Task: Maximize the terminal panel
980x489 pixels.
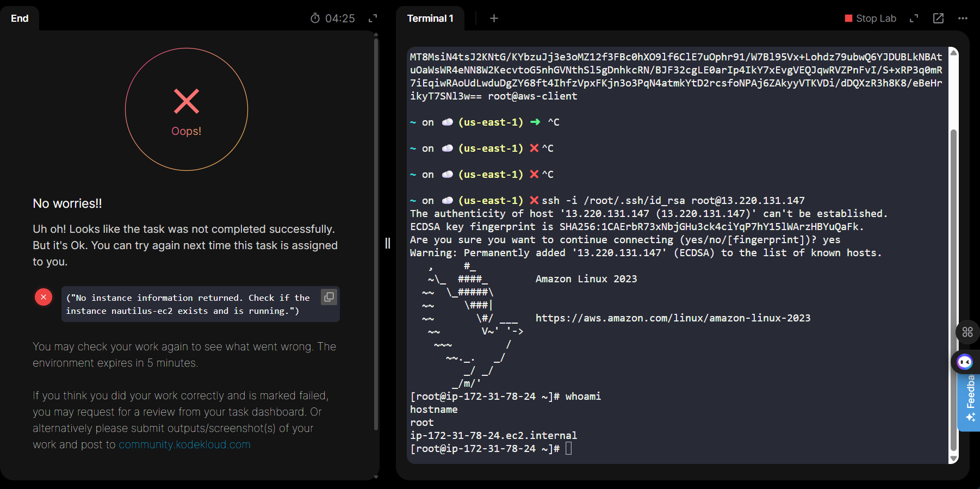Action: click(914, 18)
